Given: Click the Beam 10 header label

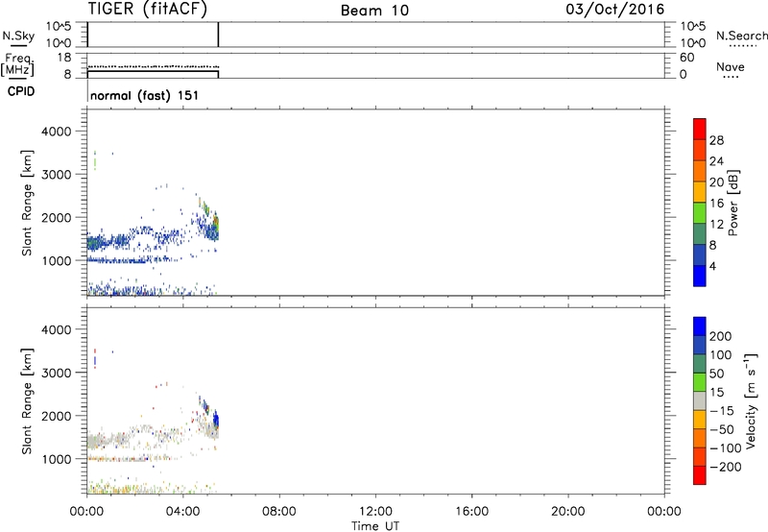Looking at the screenshot, I should coord(374,11).
